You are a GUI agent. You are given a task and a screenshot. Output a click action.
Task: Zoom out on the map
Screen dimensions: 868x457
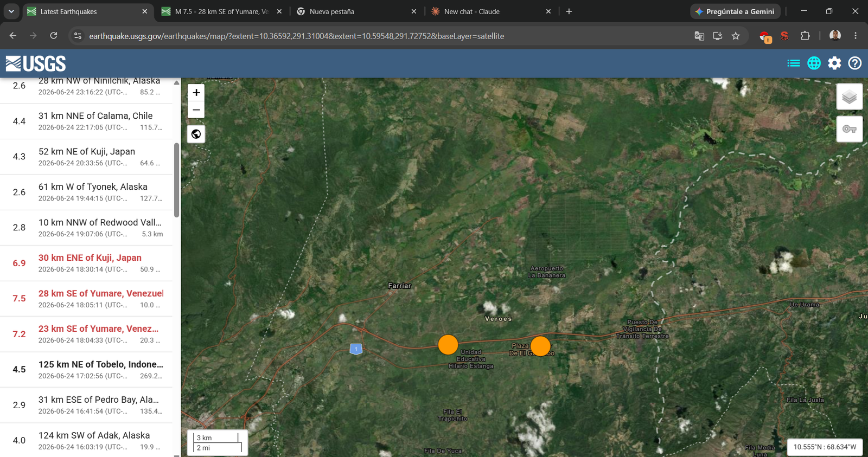pos(196,110)
